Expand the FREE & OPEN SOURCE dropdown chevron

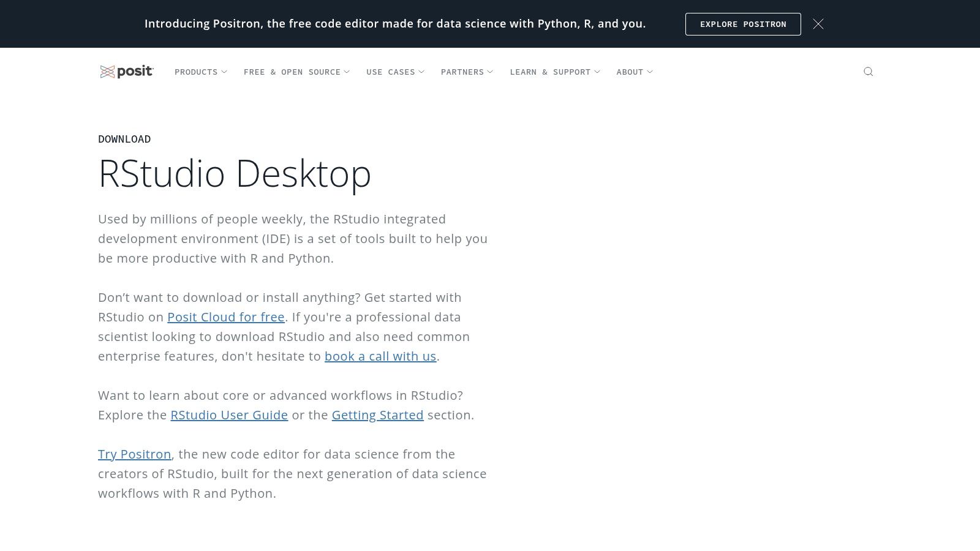tap(348, 72)
